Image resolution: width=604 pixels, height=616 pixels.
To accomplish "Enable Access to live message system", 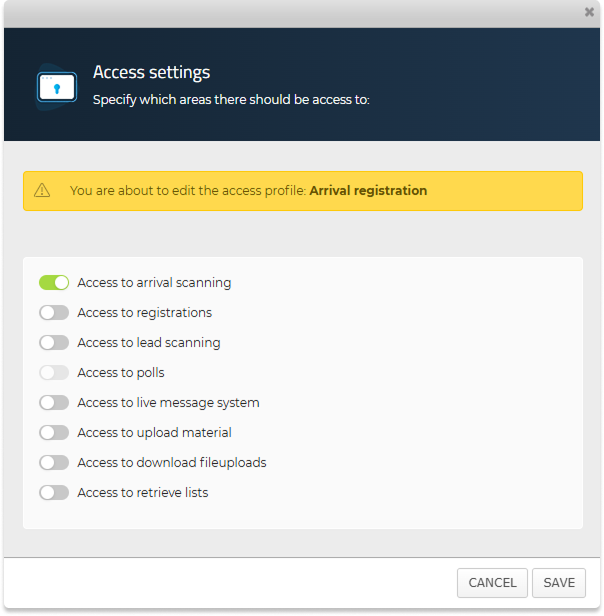I will (54, 403).
